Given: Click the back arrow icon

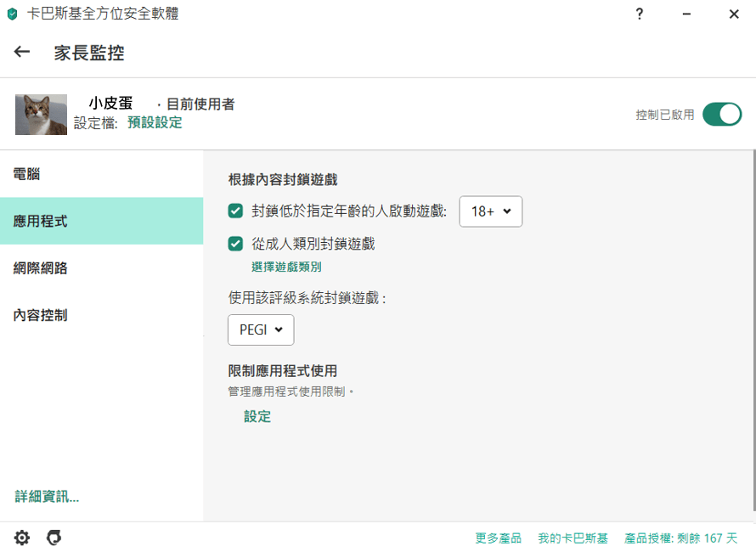Looking at the screenshot, I should click(22, 52).
